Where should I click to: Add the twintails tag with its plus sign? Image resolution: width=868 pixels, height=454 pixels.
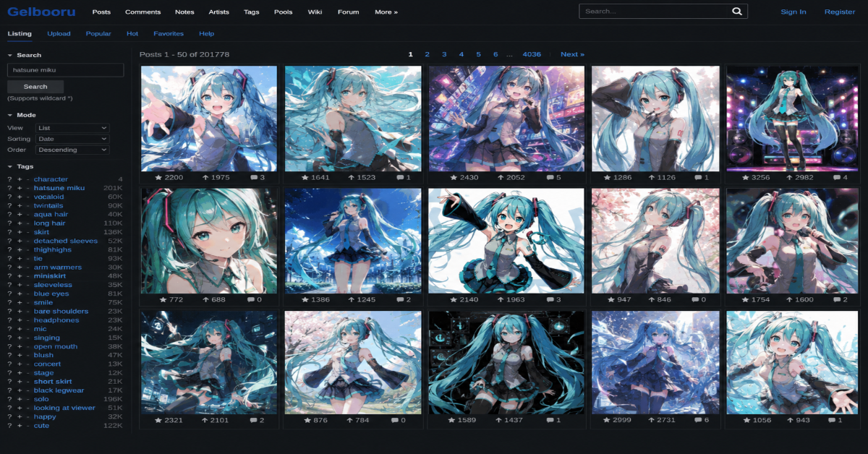tap(20, 205)
